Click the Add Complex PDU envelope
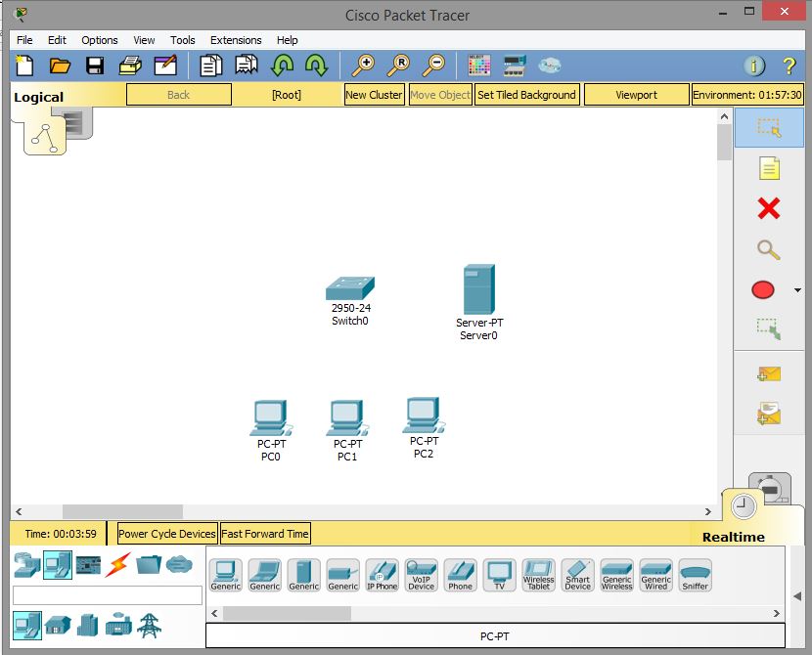The image size is (812, 655). point(769,414)
